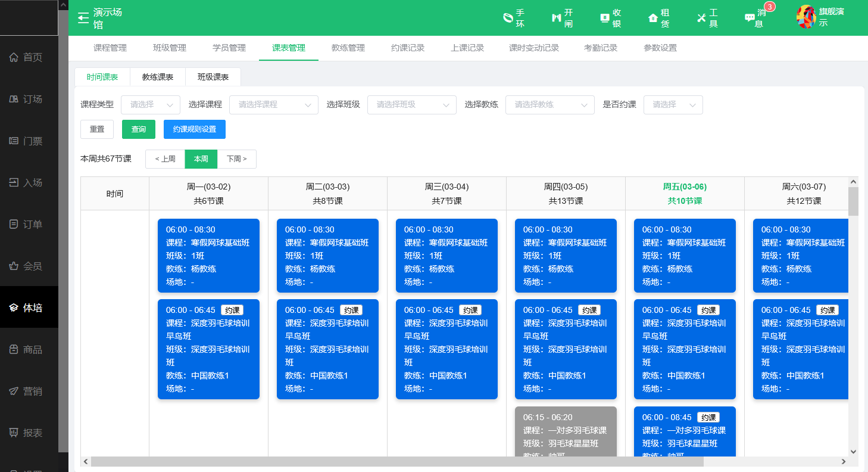Image resolution: width=868 pixels, height=472 pixels.
Task: Open the 会员 member section
Action: [x=29, y=266]
